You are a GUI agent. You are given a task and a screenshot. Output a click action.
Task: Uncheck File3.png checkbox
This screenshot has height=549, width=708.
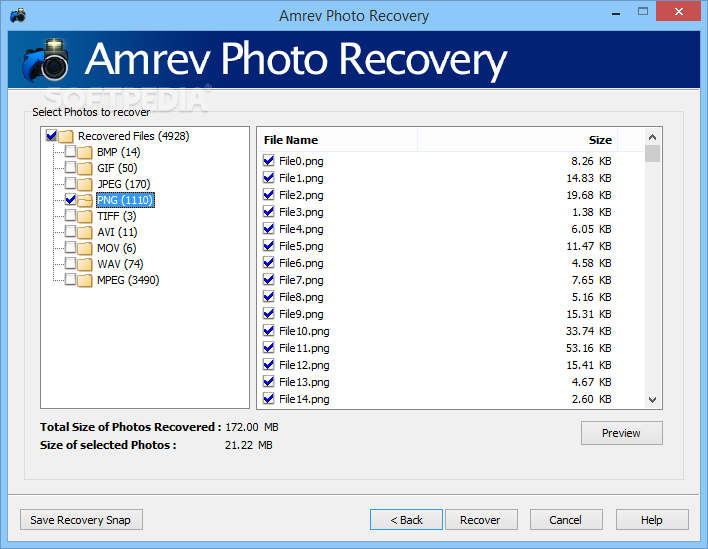[x=269, y=211]
